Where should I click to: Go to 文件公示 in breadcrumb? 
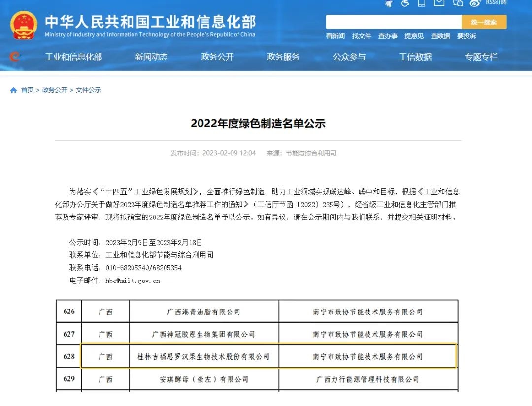point(88,90)
